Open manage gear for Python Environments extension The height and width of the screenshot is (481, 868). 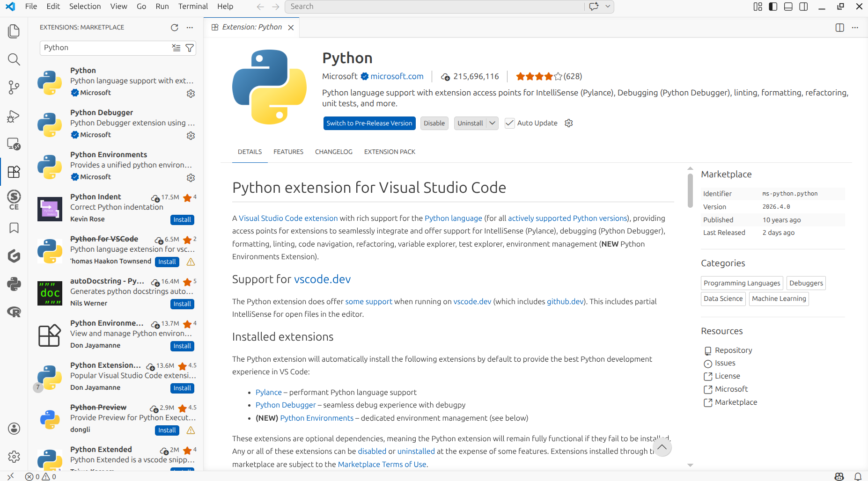(191, 178)
